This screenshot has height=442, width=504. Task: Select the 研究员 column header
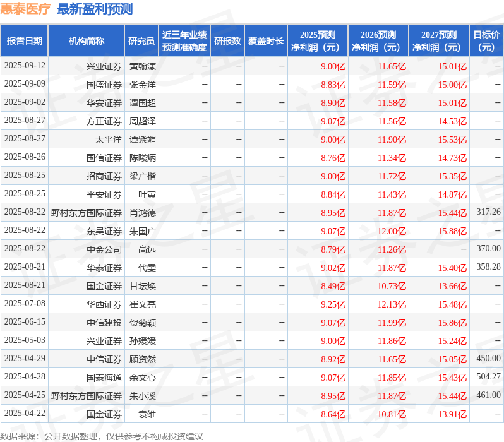[141, 41]
